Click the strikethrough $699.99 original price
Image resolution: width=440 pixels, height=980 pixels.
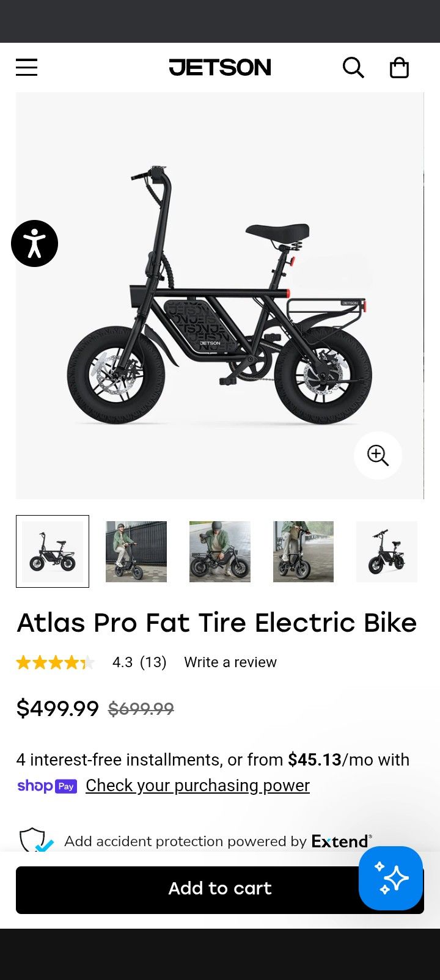(x=139, y=709)
